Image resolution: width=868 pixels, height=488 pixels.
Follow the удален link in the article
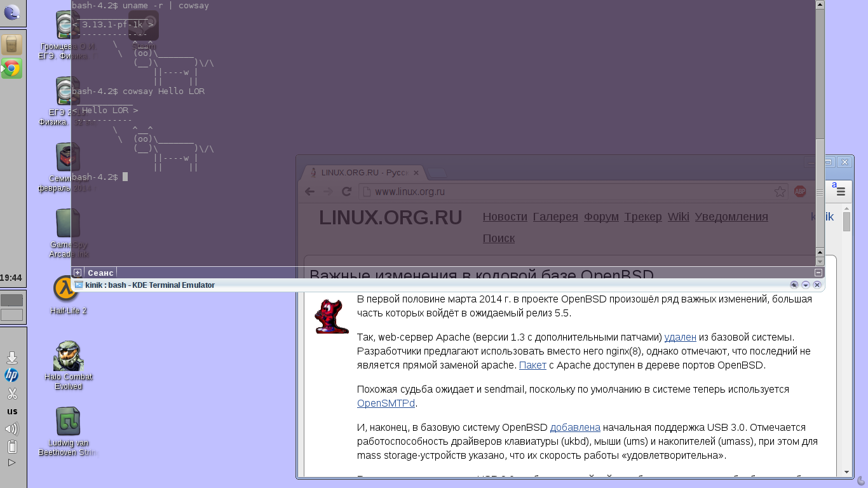680,337
